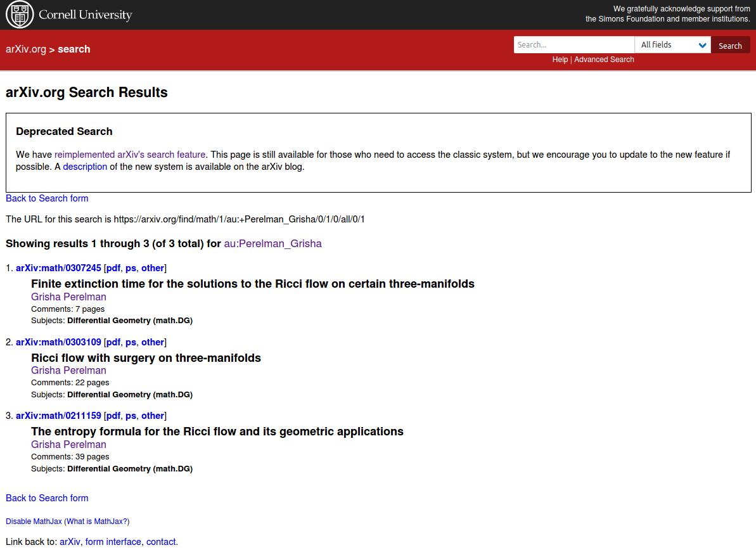The width and height of the screenshot is (756, 557).
Task: Open other formats for arXiv:math/0307245
Action: 152,268
